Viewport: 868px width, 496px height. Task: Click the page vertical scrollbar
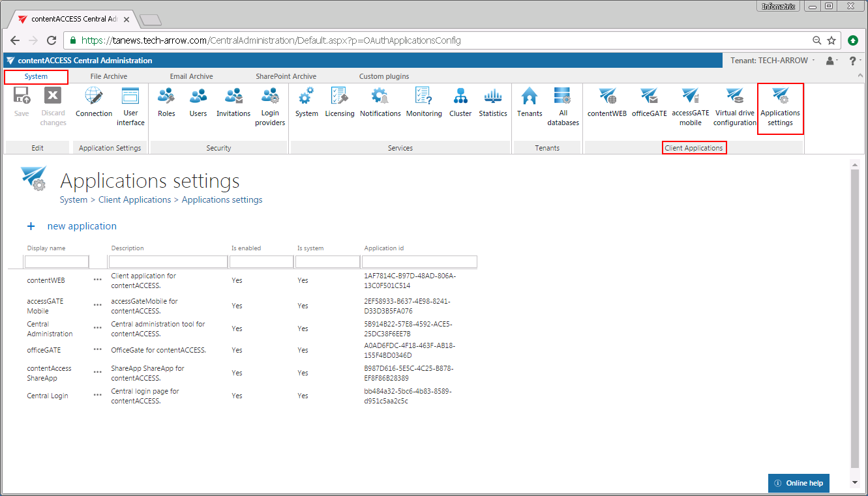click(x=855, y=319)
